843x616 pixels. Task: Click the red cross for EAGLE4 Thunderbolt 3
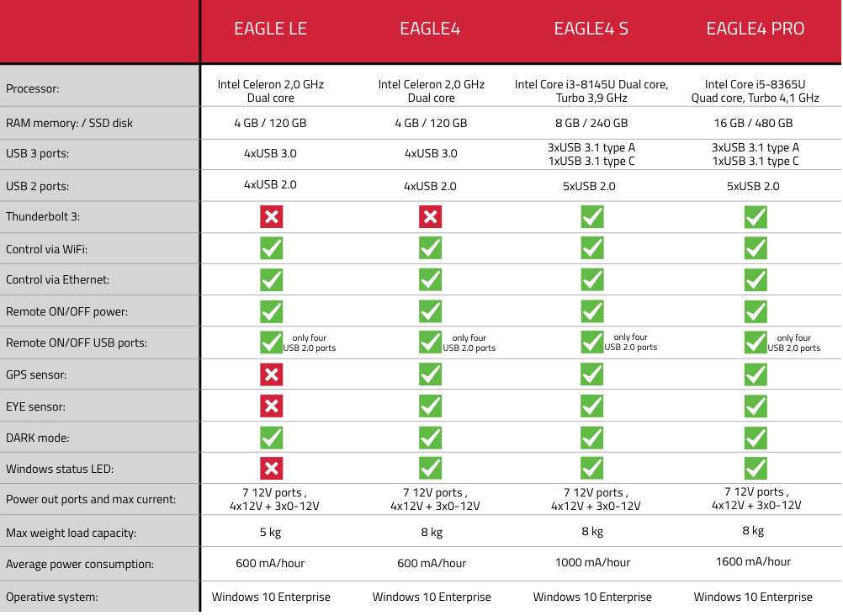point(430,217)
